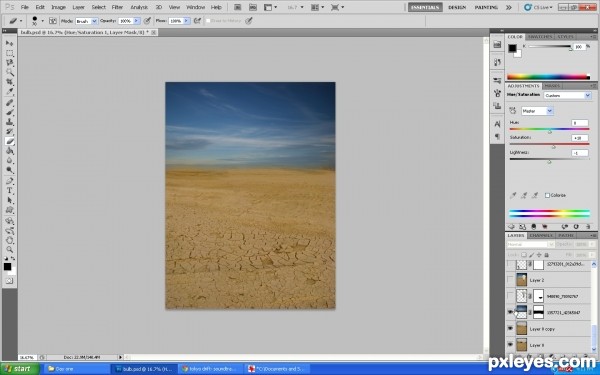Select the Quick Selection tool
600x375 pixels.
coord(10,72)
